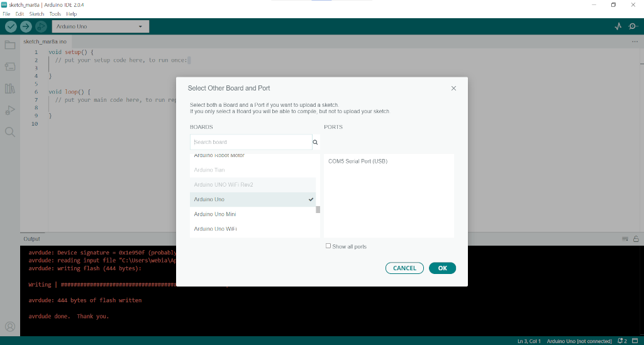Click Ln 3, Col 1 status entry
The image size is (644, 345).
click(529, 341)
